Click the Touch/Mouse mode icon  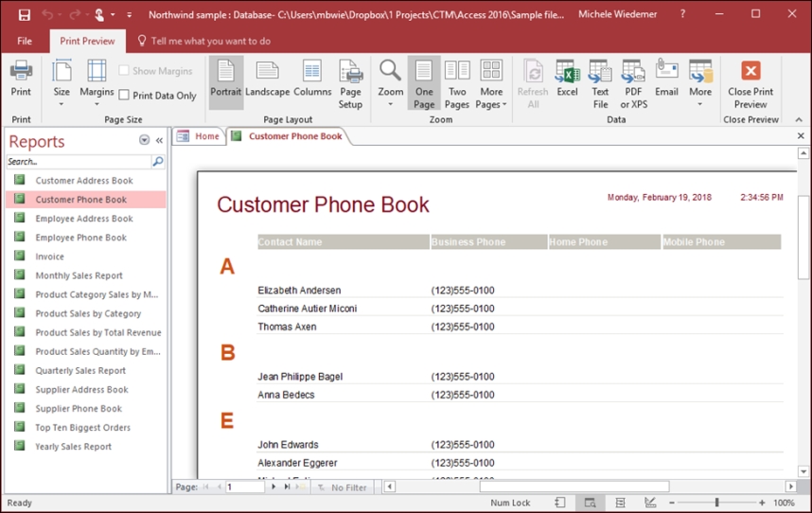pos(99,15)
